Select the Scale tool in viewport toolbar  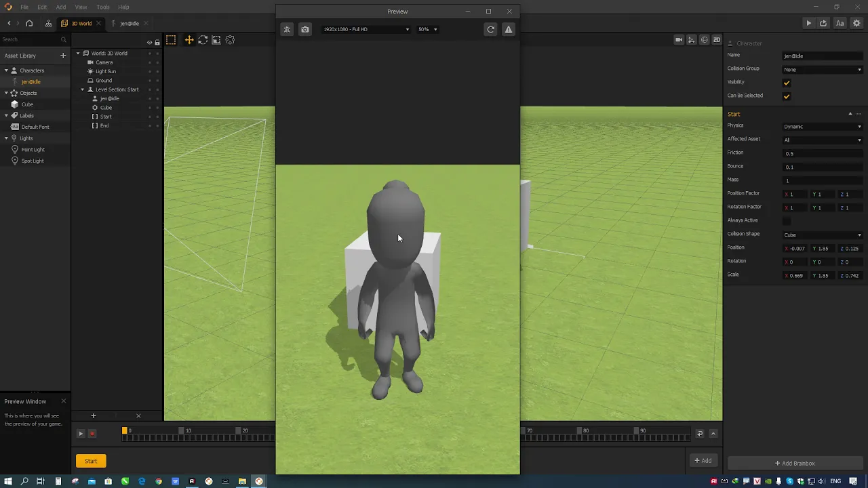click(x=216, y=40)
